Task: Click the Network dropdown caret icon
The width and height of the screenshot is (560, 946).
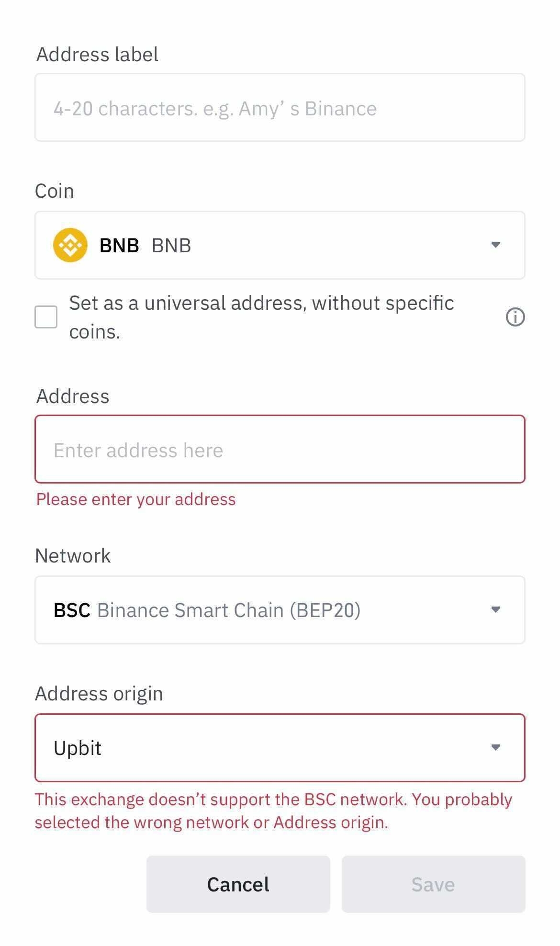Action: 495,609
